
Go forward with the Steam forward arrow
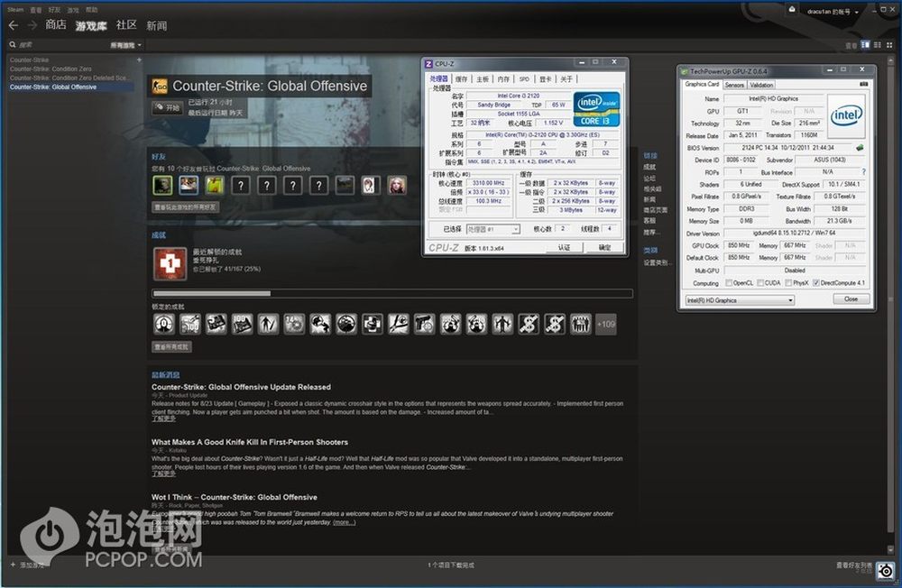(32, 25)
